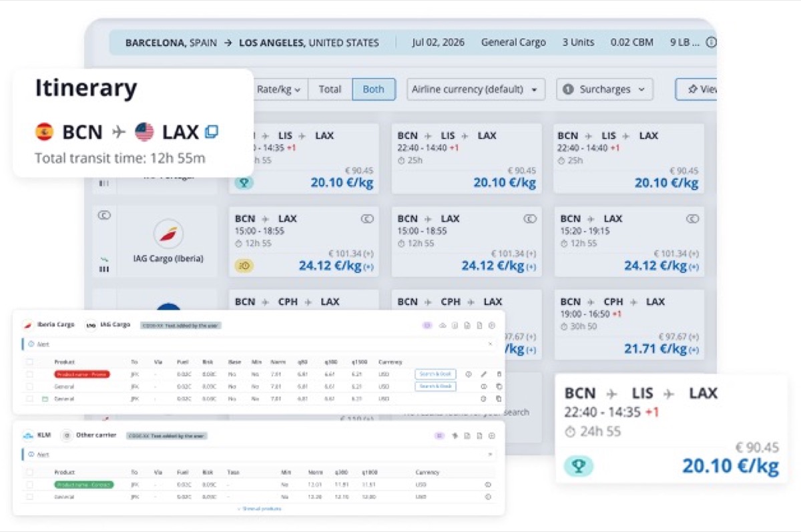Check the Product name - Contract row checkbox
Image resolution: width=801 pixels, height=532 pixels.
pyautogui.click(x=29, y=485)
